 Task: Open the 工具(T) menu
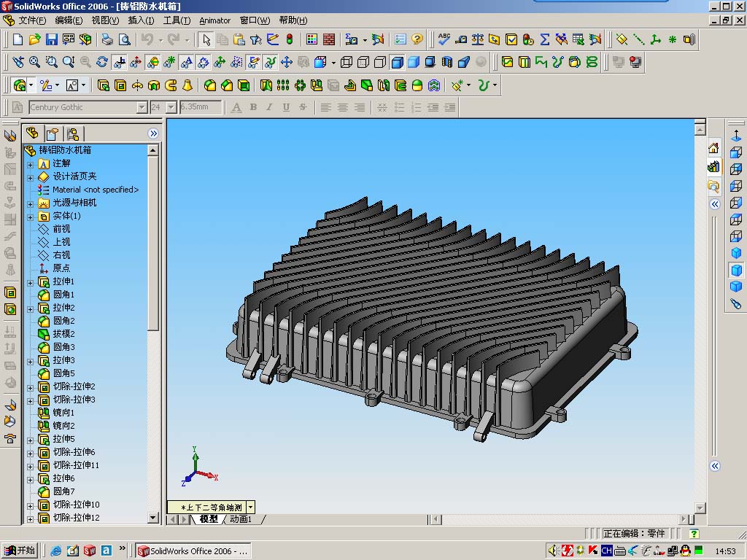177,20
